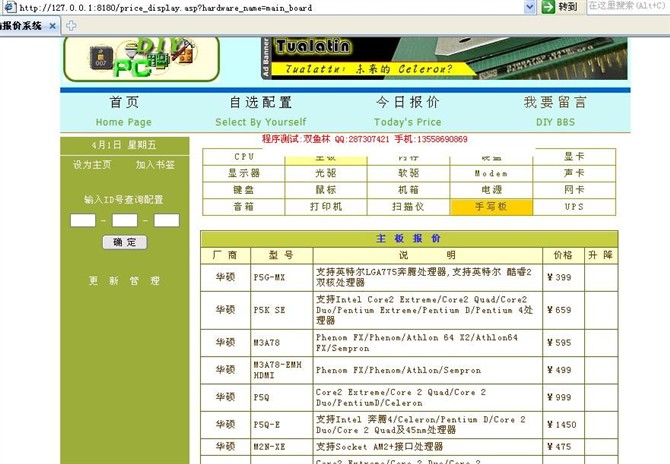Viewport: 670px width, 464px height.
Task: Open 我要留言 DIY BBS
Action: (x=555, y=112)
